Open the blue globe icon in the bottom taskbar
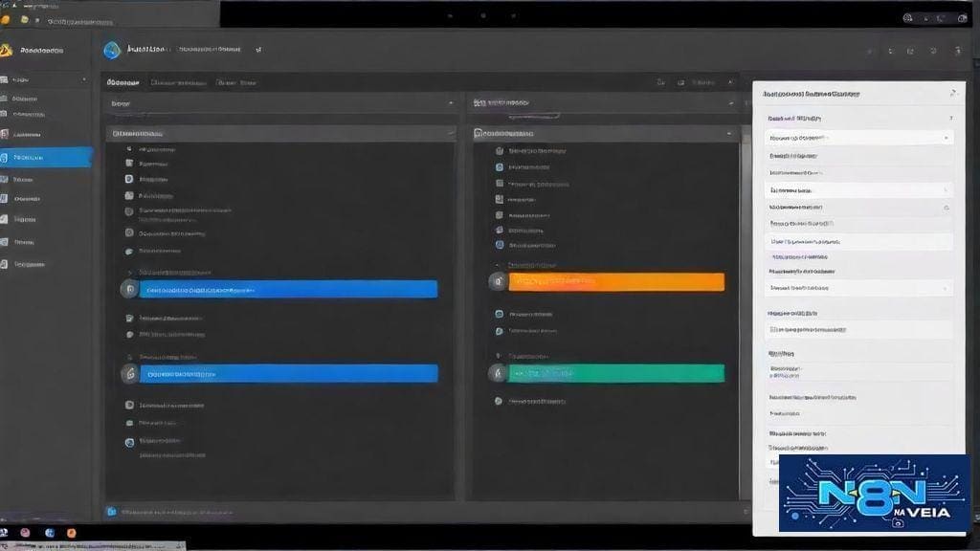Viewport: 980px width, 551px height. 50,533
